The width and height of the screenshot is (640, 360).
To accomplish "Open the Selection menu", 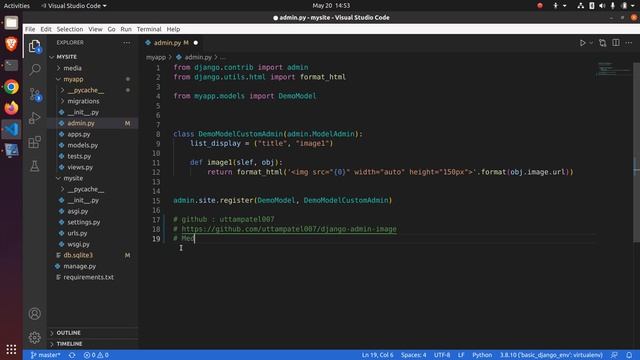I will (69, 29).
